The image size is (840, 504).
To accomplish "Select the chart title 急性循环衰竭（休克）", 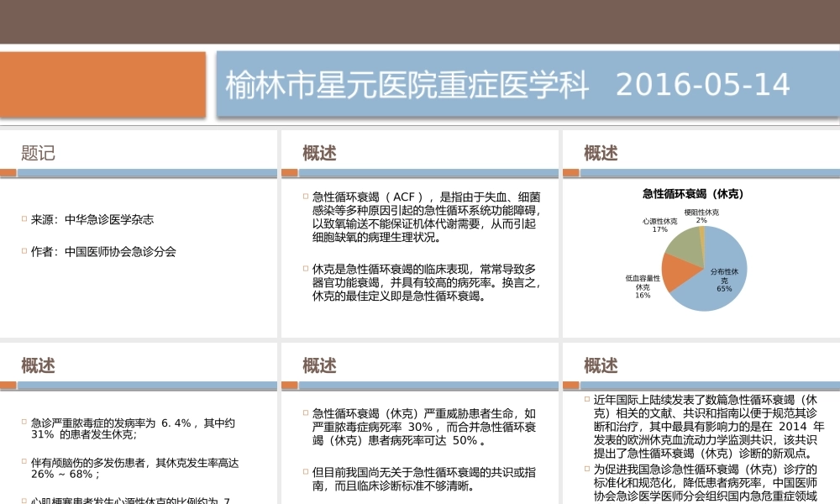I will click(693, 193).
